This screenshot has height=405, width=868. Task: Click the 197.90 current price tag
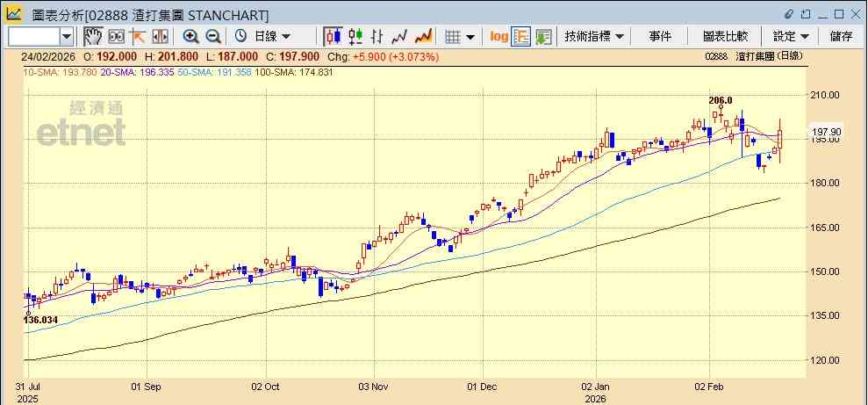tap(828, 131)
